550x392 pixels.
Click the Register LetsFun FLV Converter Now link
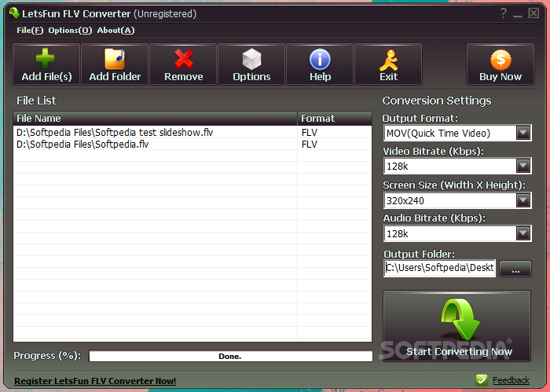(95, 381)
